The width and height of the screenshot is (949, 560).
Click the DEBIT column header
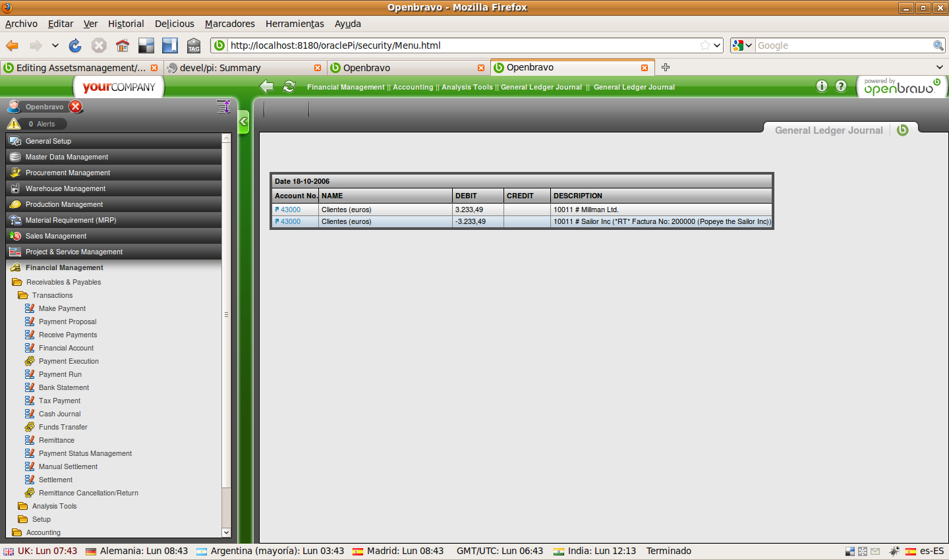pos(478,196)
